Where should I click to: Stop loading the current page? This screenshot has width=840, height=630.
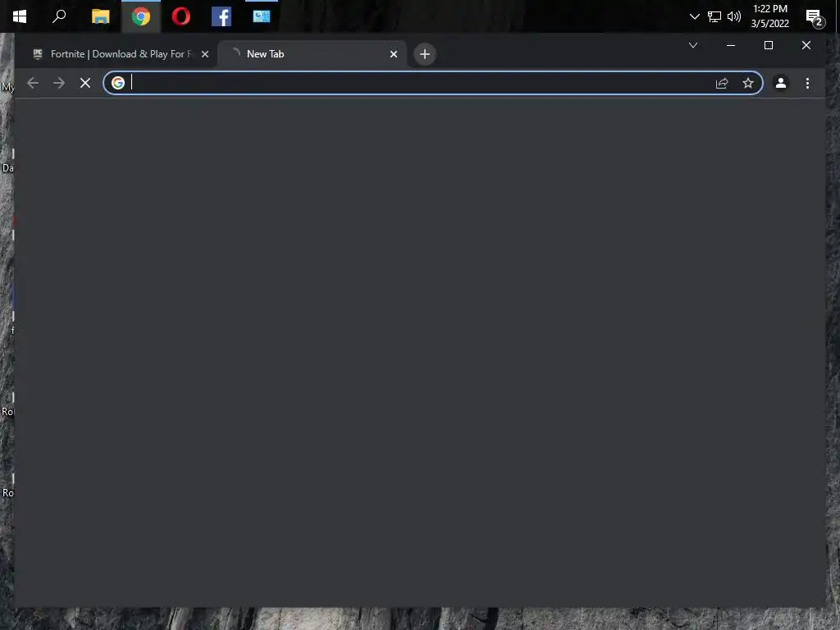pos(85,83)
